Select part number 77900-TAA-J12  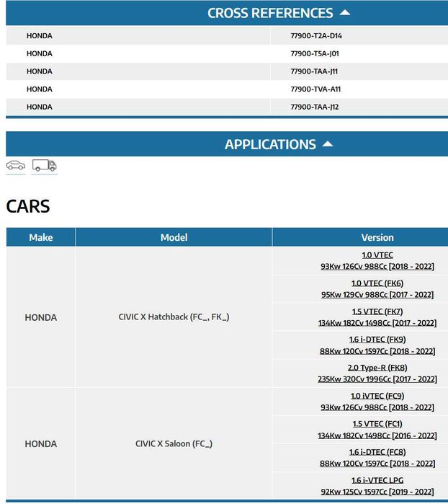315,107
